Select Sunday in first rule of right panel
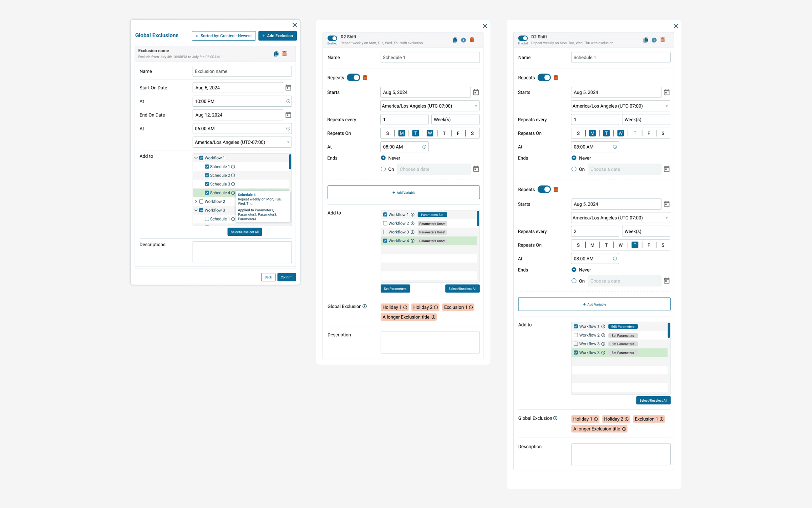The width and height of the screenshot is (812, 508). pos(578,133)
